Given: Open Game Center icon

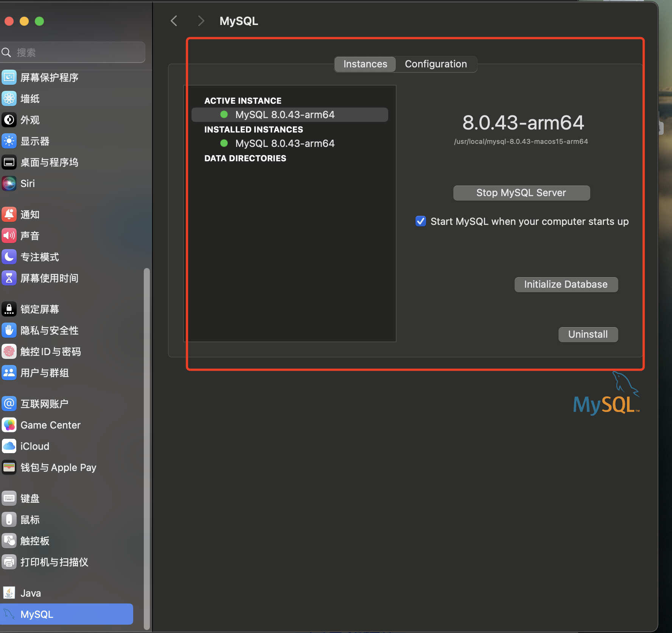Looking at the screenshot, I should click(x=9, y=425).
